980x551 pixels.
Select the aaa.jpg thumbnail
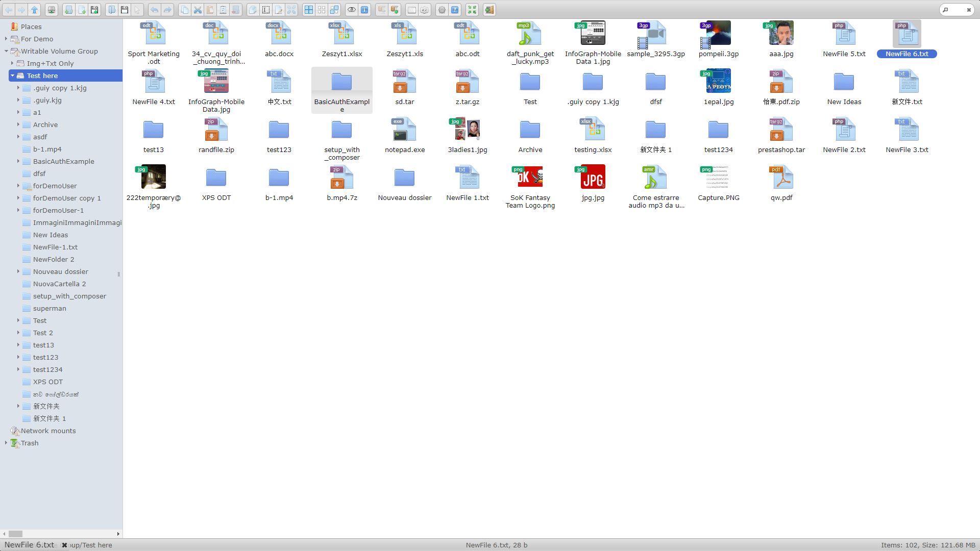coord(781,33)
